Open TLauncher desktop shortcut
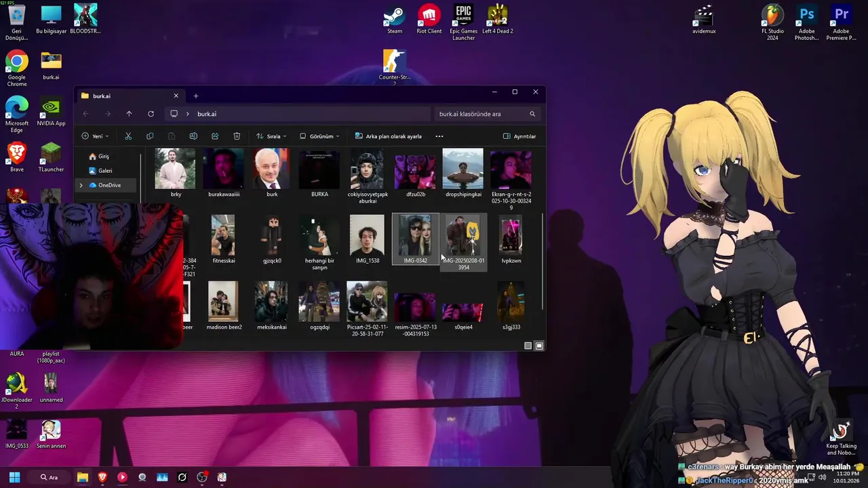Screen dimensions: 868x488 pos(51,158)
